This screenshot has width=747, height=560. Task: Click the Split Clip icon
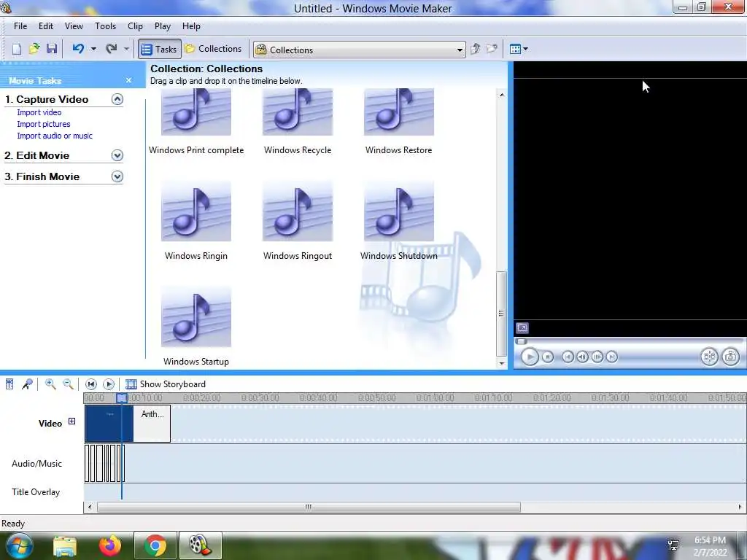click(709, 357)
